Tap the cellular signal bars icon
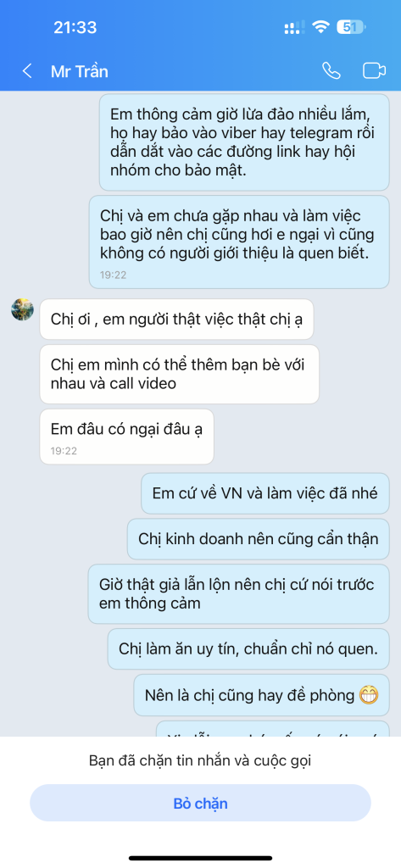 [294, 27]
